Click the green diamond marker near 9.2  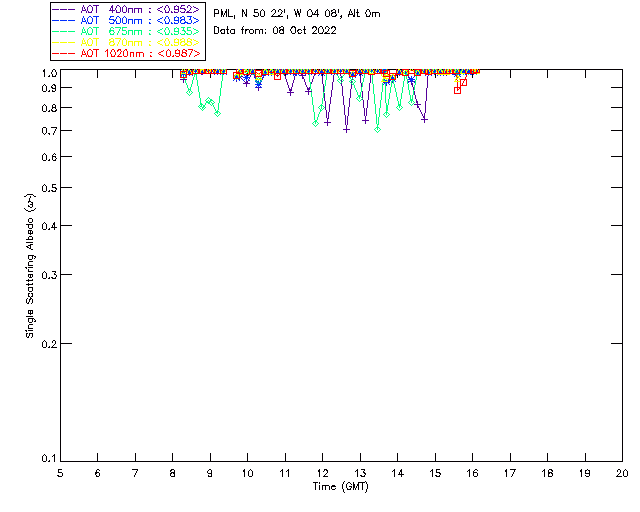click(218, 114)
